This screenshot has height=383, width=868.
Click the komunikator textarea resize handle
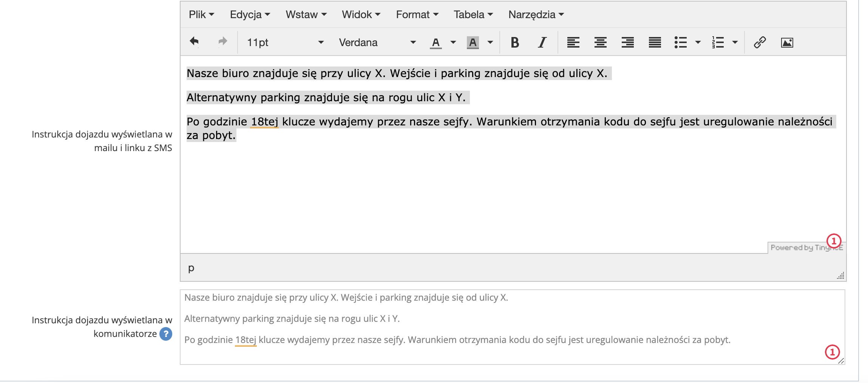[841, 361]
